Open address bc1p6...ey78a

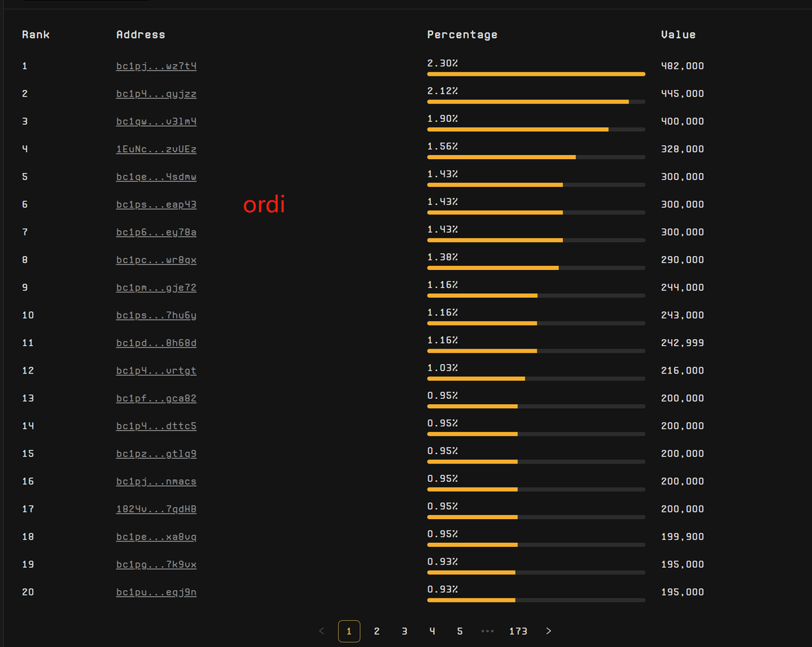pos(156,233)
